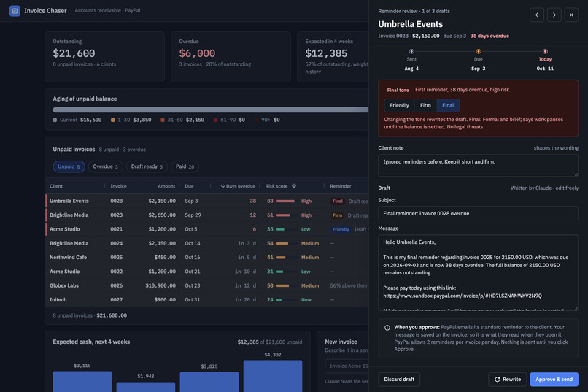
Task: Open the Northwind Cafe invoice row
Action: click(x=207, y=258)
